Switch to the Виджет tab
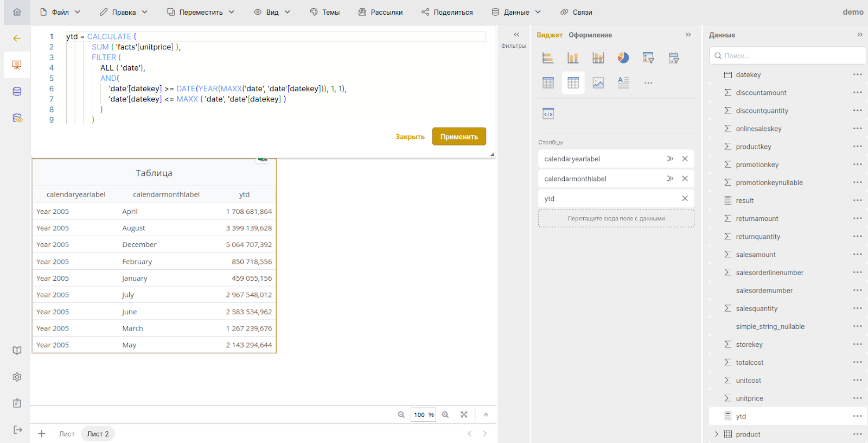 click(550, 35)
